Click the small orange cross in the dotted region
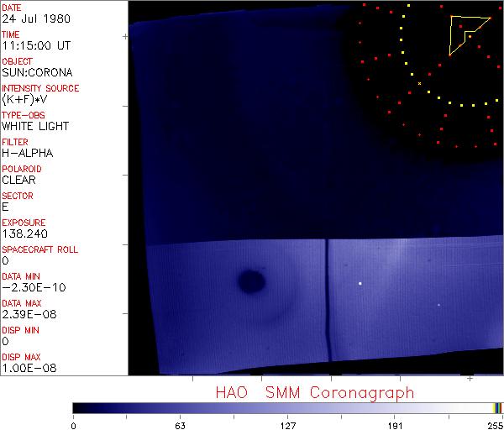This screenshot has height=430, width=504. point(419,82)
